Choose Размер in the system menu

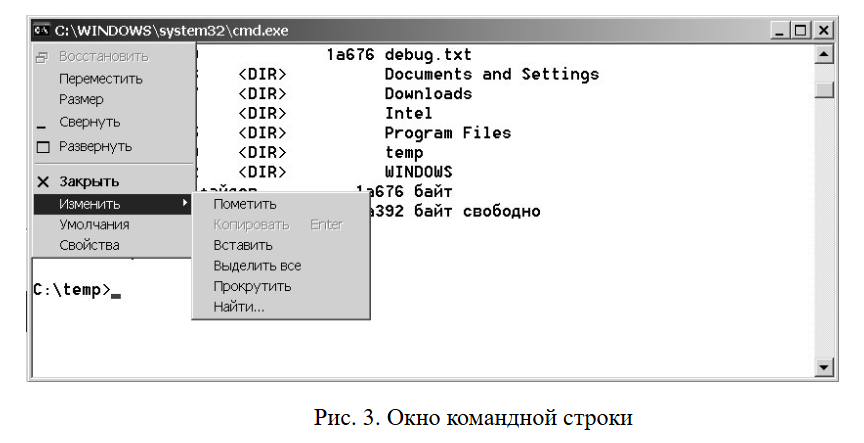point(81,100)
